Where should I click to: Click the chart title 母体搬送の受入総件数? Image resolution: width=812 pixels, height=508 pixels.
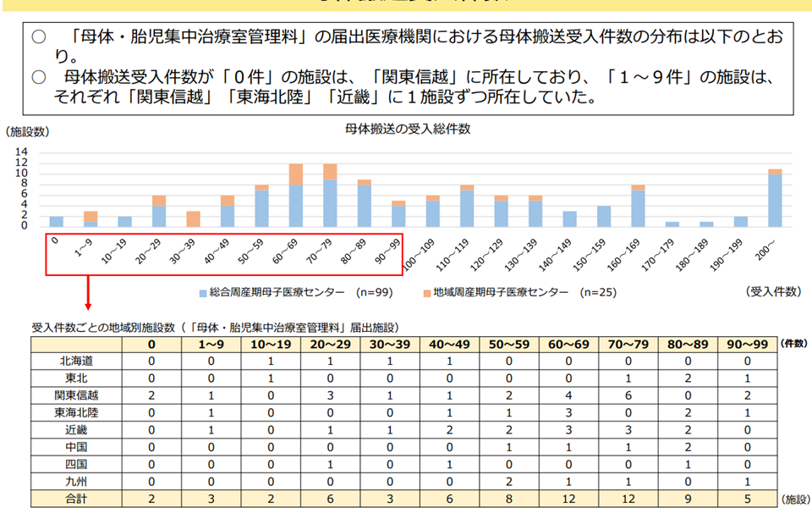[x=406, y=129]
